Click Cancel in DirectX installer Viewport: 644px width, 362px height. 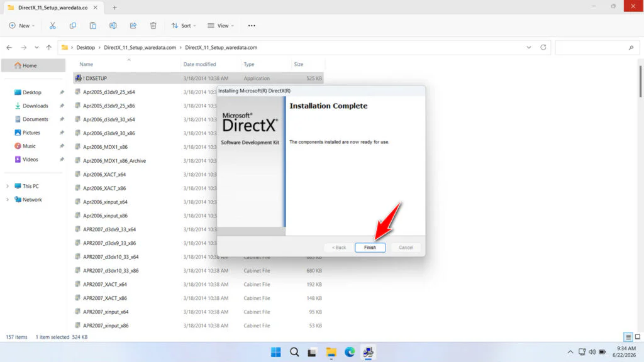[406, 248]
